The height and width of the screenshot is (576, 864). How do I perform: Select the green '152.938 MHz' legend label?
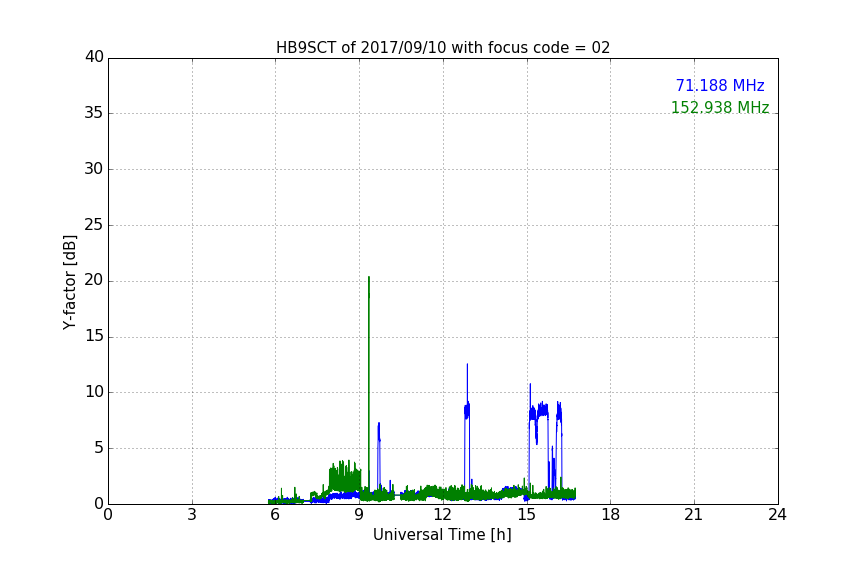720,107
